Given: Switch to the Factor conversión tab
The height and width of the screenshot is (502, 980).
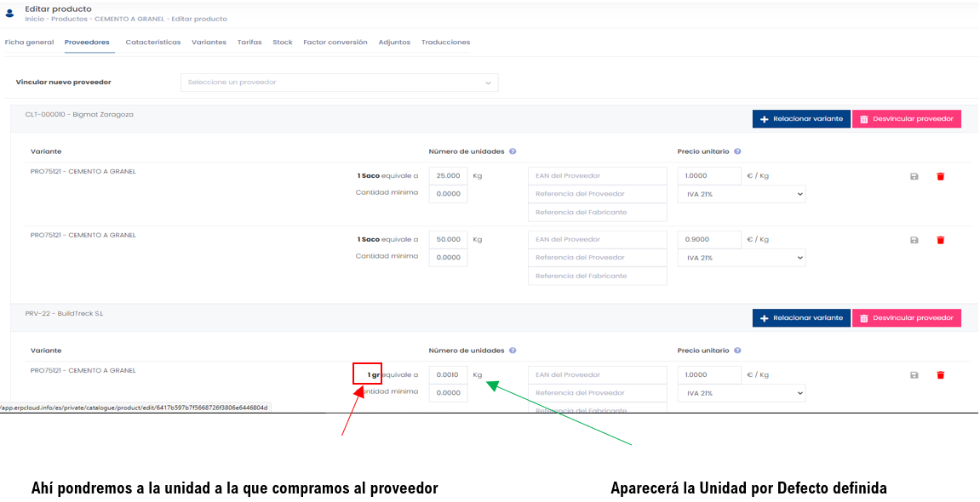Looking at the screenshot, I should 335,43.
